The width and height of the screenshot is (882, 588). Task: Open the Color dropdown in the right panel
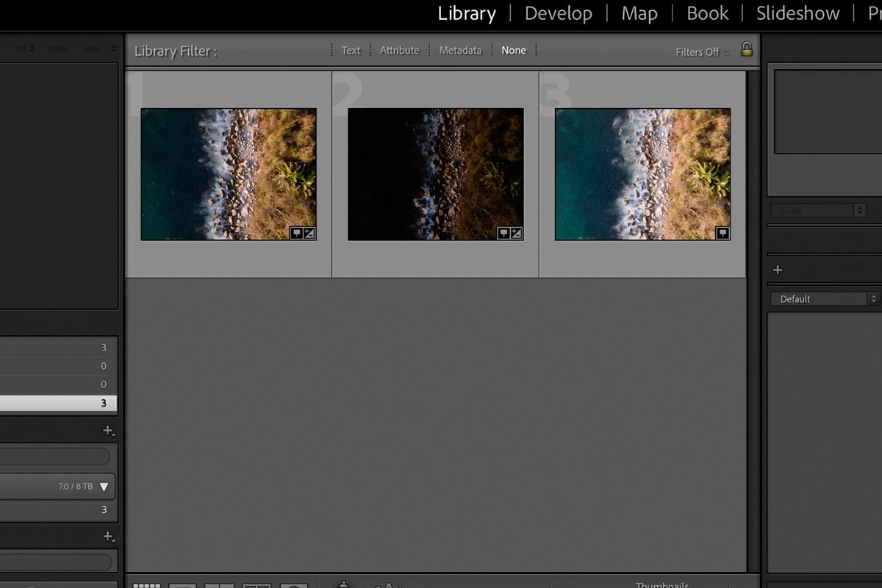click(x=817, y=211)
